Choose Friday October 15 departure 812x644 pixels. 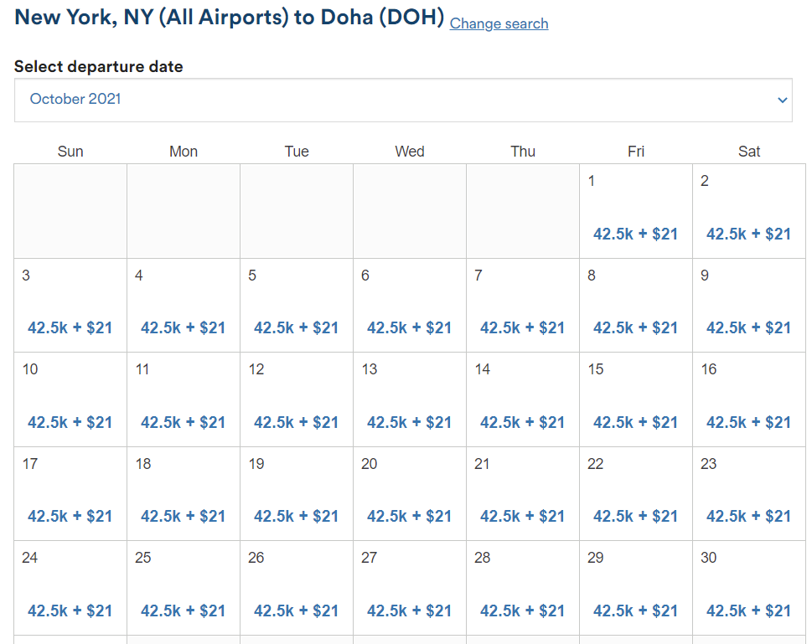click(635, 422)
